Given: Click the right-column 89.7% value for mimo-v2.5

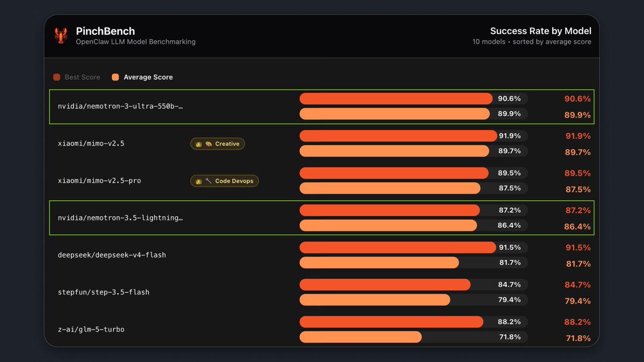Looking at the screenshot, I should pyautogui.click(x=577, y=152).
